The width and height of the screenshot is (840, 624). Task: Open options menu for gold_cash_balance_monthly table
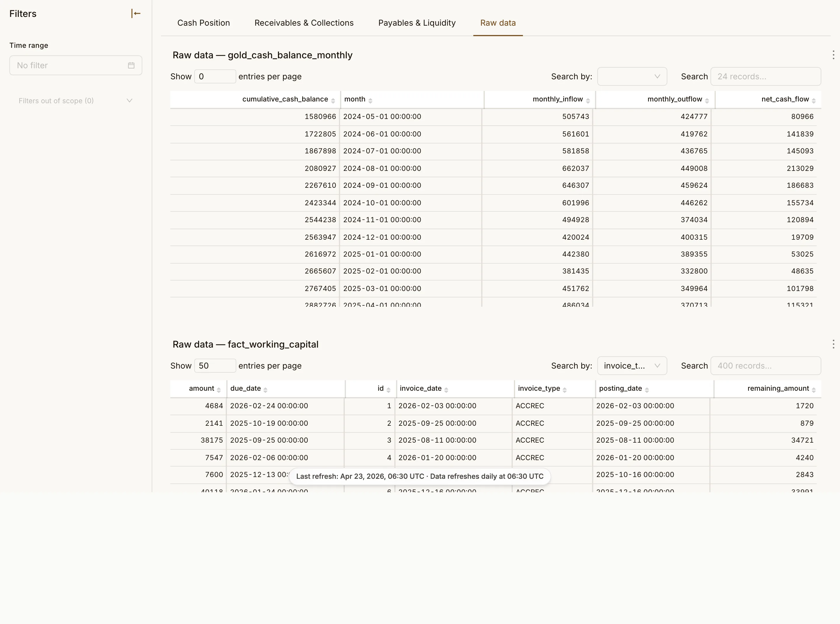point(833,55)
